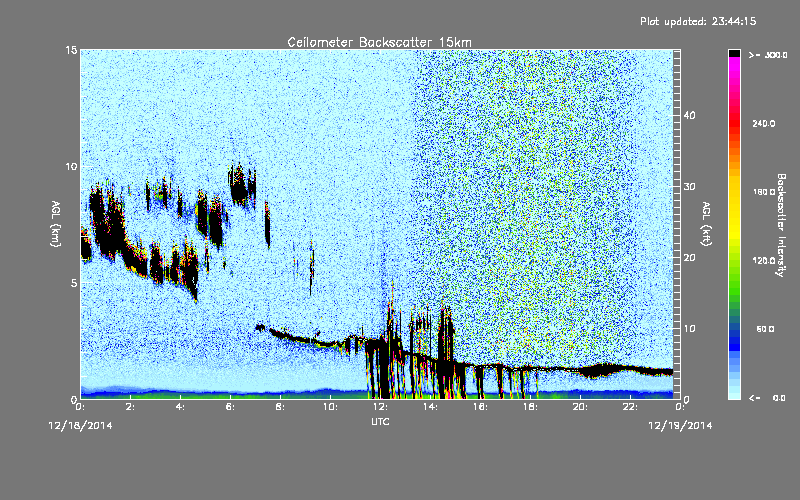Click the '<= 0.0' colorbar minimum label
800x500 pixels.
point(767,398)
